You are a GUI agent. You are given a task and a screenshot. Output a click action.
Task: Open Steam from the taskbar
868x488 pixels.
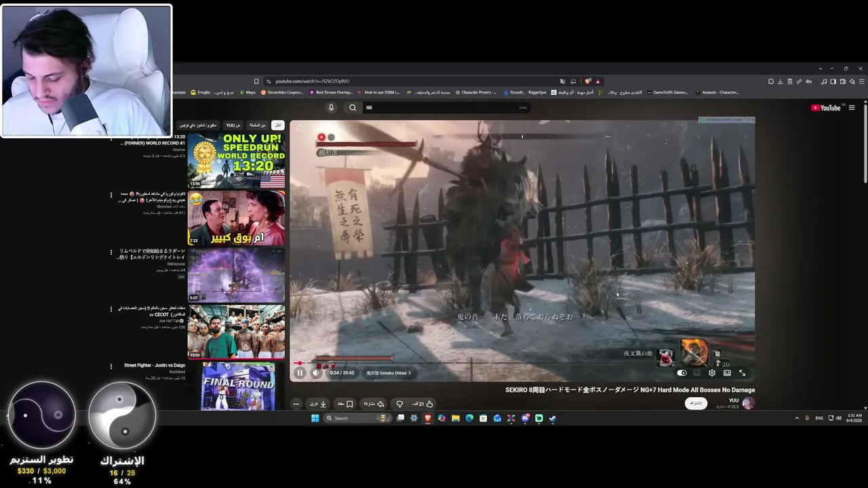[553, 418]
